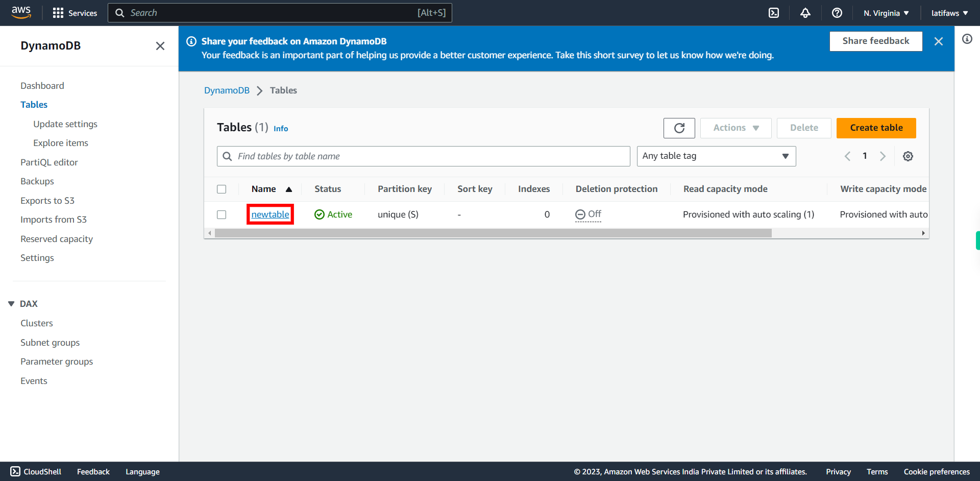Launch CloudShell from top bar icon

[x=774, y=13]
